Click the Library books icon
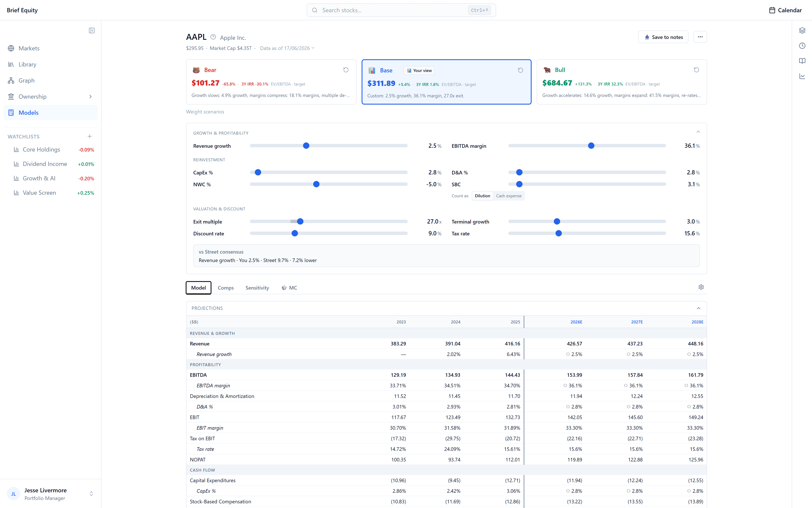This screenshot has height=508, width=812. point(11,65)
